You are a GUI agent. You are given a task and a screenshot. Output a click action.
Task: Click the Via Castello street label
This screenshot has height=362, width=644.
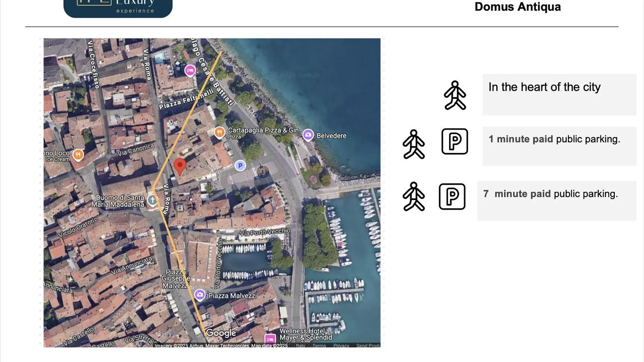click(x=78, y=337)
